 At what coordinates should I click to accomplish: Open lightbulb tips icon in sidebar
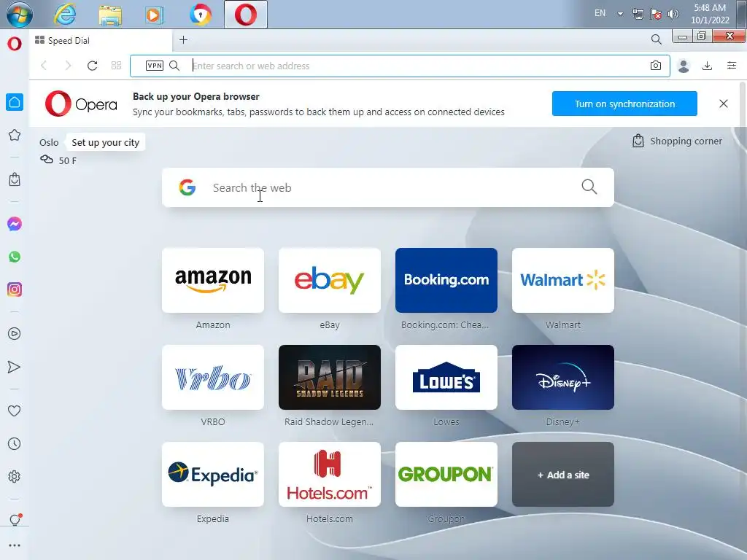click(15, 519)
